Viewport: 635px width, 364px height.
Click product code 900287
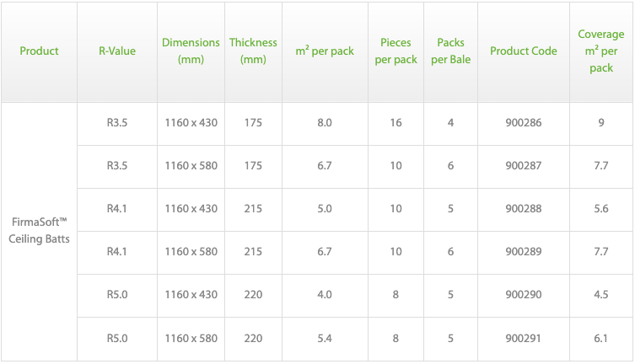(524, 166)
